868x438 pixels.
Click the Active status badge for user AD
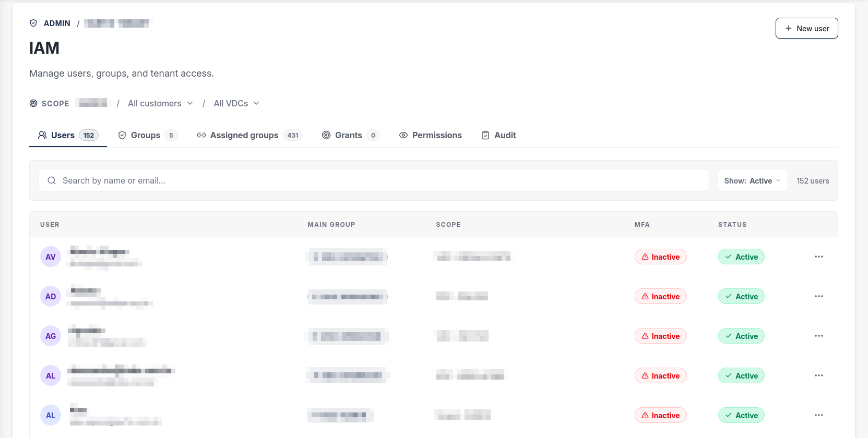741,296
